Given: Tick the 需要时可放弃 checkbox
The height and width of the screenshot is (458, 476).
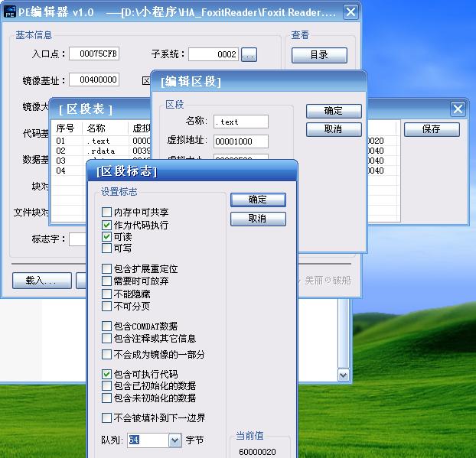Looking at the screenshot, I should tap(106, 281).
